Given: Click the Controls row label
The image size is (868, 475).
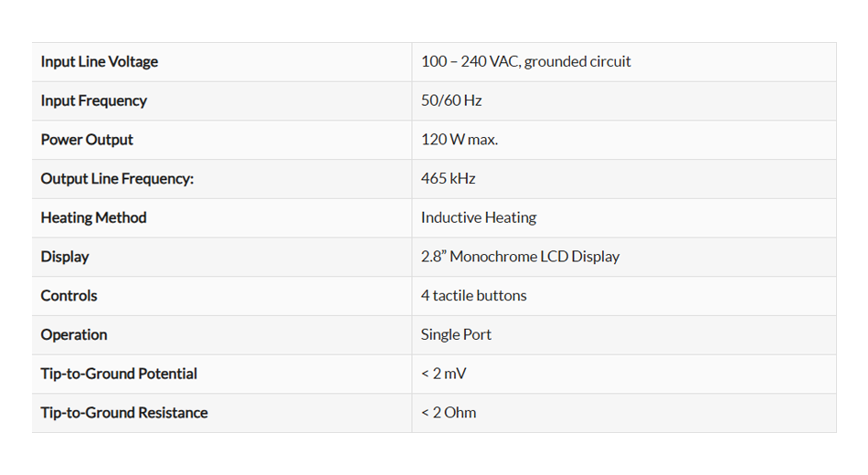Looking at the screenshot, I should click(x=69, y=296).
